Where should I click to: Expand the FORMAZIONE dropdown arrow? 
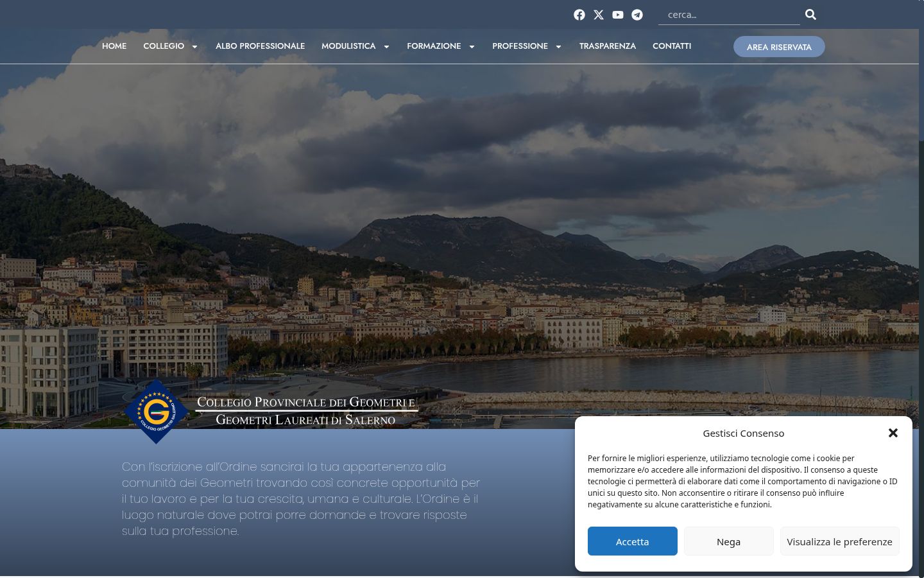(472, 46)
